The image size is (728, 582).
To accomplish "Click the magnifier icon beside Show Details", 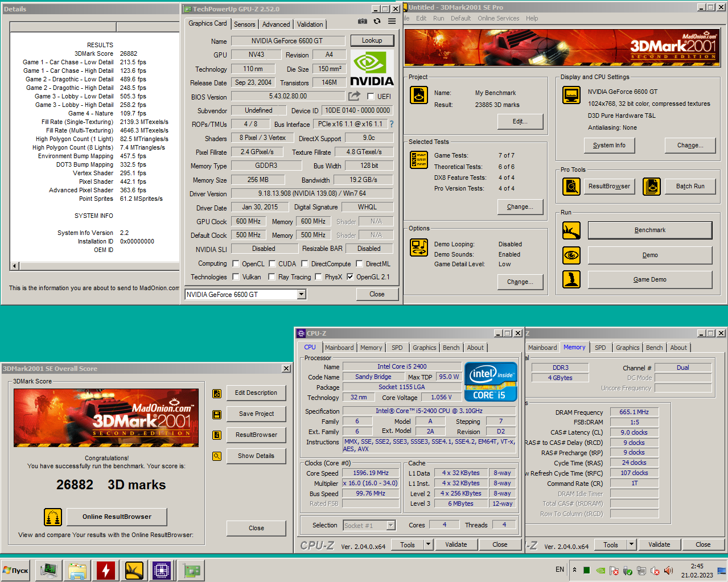I will tap(217, 456).
